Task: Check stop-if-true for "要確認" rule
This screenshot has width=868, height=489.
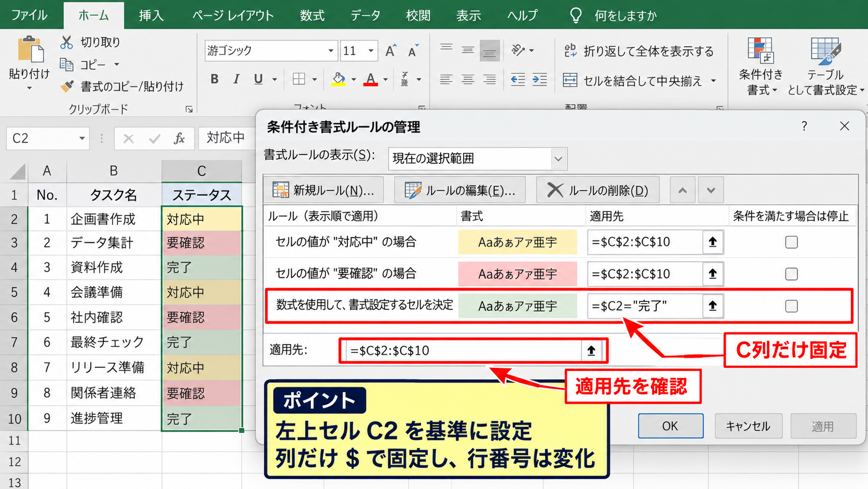Action: pyautogui.click(x=791, y=274)
